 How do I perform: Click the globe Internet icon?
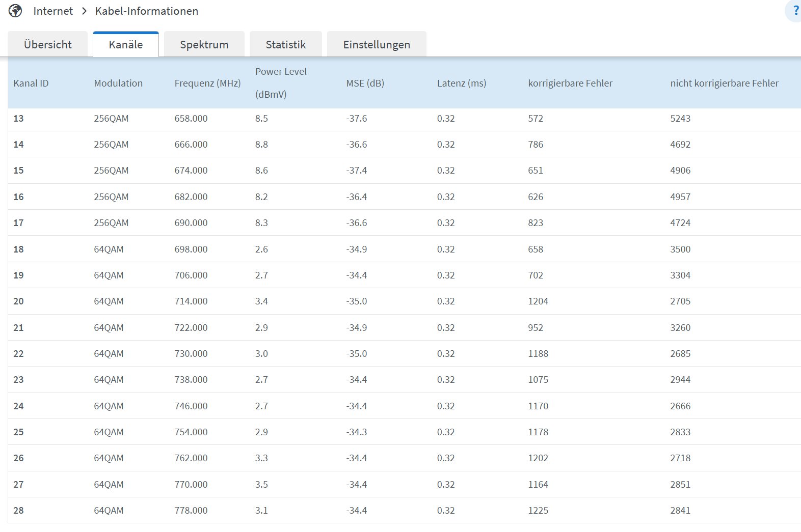[x=15, y=11]
